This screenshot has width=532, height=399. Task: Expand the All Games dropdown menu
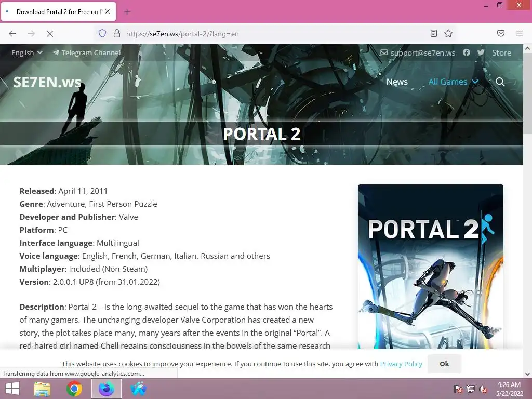pyautogui.click(x=453, y=82)
